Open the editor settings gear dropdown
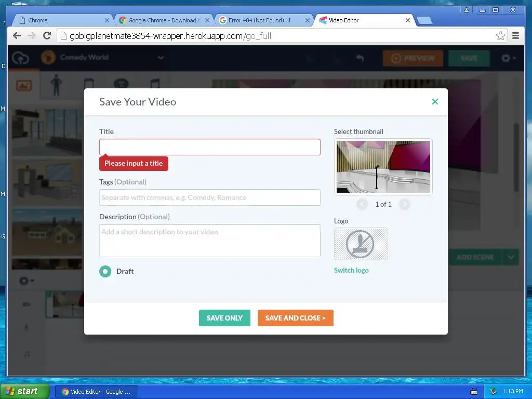The width and height of the screenshot is (532, 399). point(509,58)
